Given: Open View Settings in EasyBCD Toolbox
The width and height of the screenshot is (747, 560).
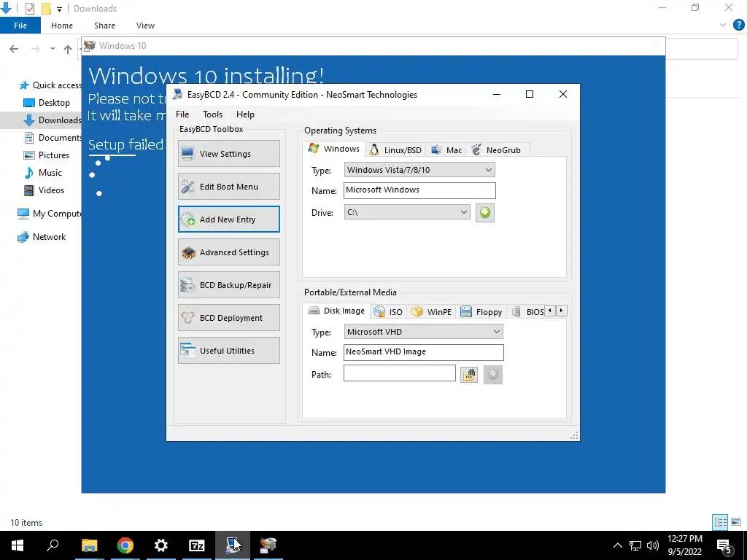Looking at the screenshot, I should pyautogui.click(x=228, y=154).
